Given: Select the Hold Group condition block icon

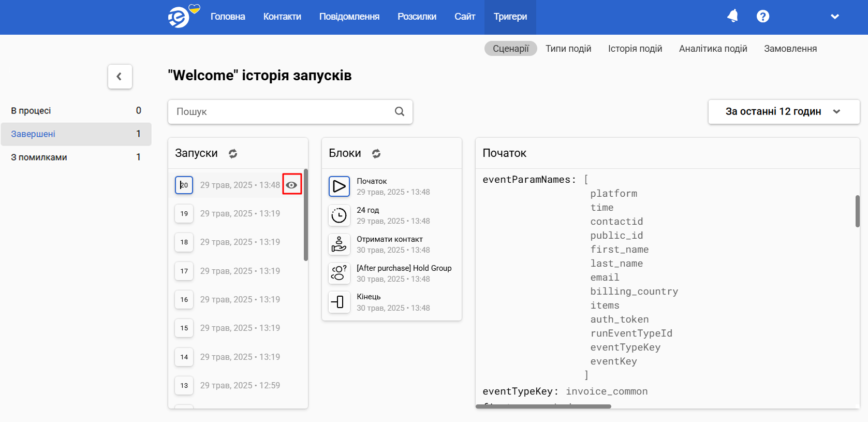Looking at the screenshot, I should click(x=339, y=273).
